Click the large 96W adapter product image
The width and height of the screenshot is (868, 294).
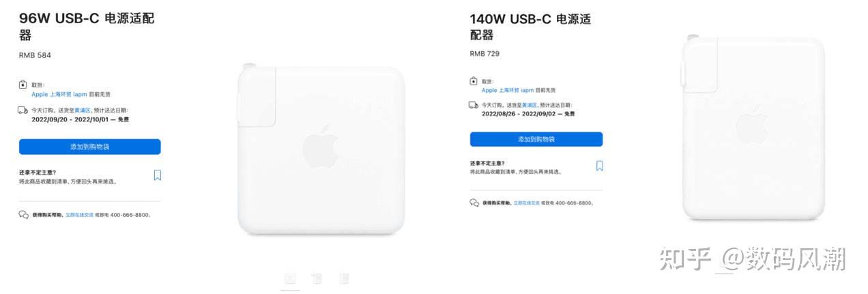(321, 150)
